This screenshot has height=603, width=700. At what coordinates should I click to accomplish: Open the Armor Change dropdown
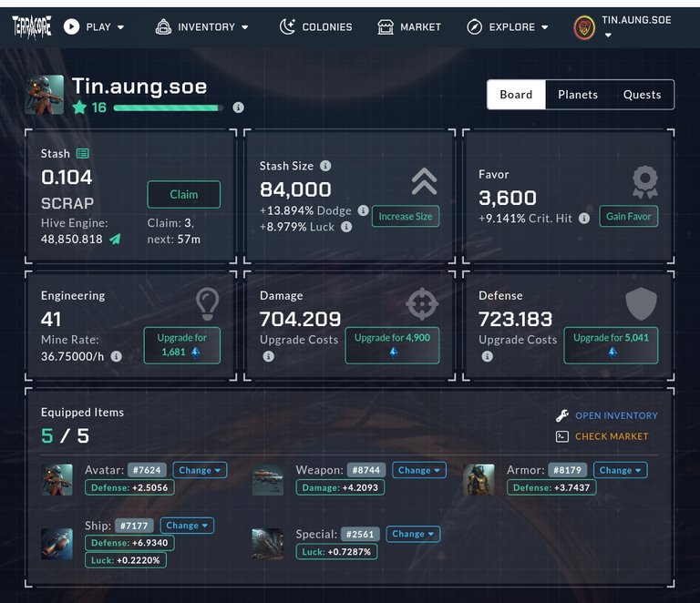620,470
